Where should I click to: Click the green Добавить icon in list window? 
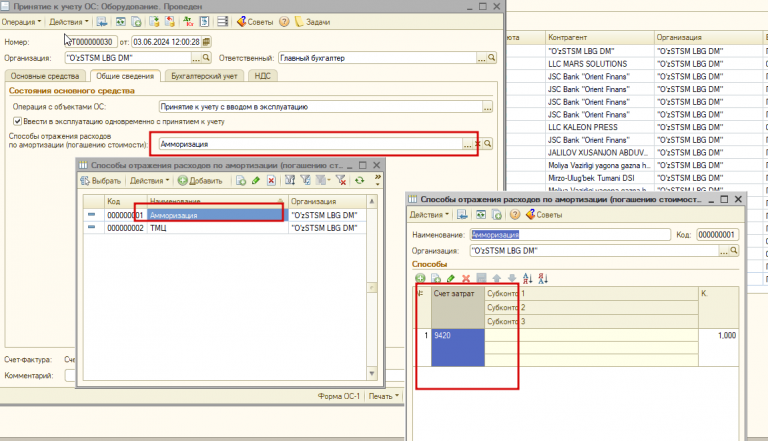click(x=183, y=180)
